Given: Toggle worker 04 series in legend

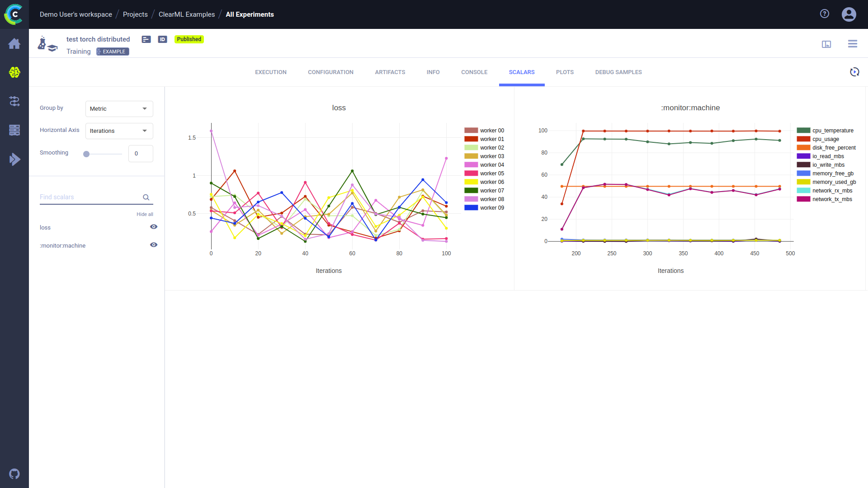Looking at the screenshot, I should click(x=484, y=165).
